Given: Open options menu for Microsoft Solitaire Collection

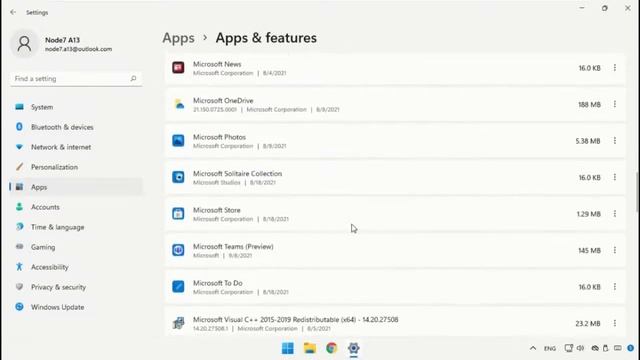Looking at the screenshot, I should (x=615, y=177).
